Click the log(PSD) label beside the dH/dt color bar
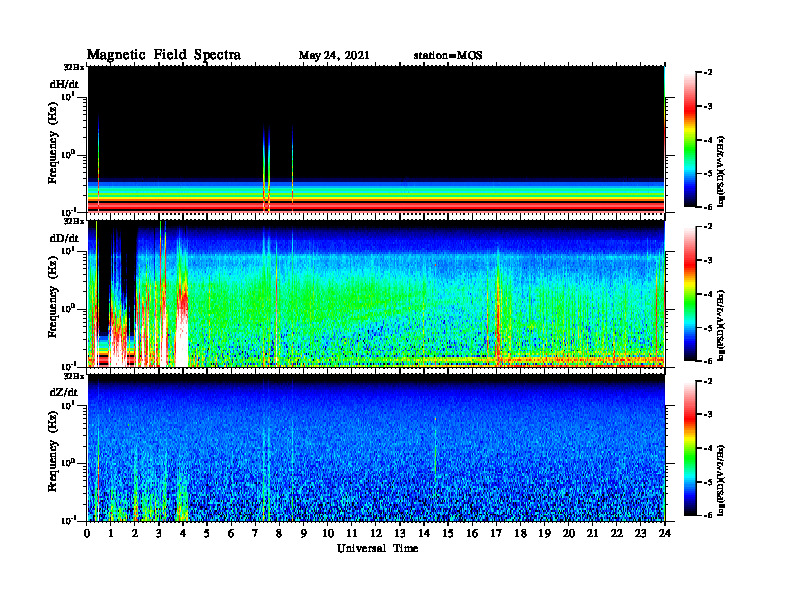The height and width of the screenshot is (612, 792). [x=721, y=171]
